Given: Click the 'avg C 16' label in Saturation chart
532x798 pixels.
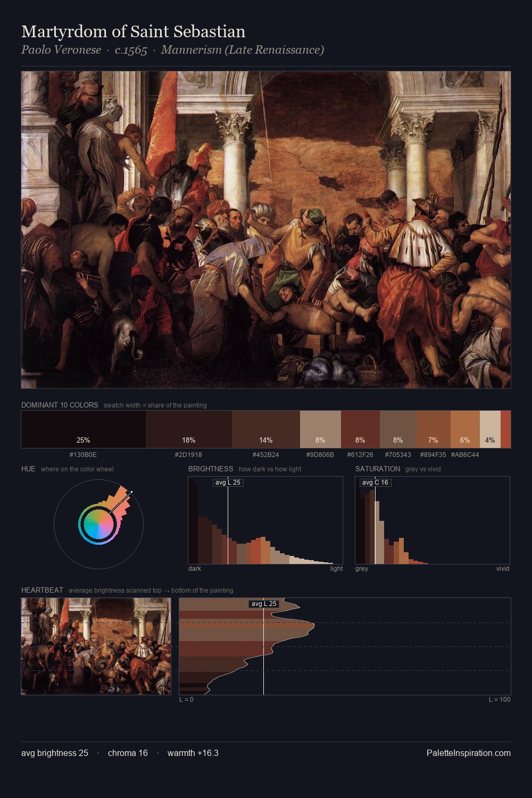Looking at the screenshot, I should point(376,483).
